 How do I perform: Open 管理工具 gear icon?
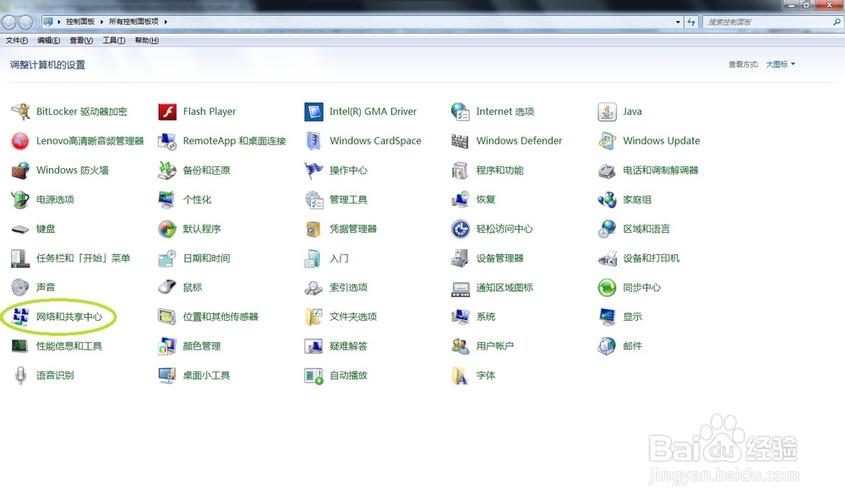tap(313, 200)
